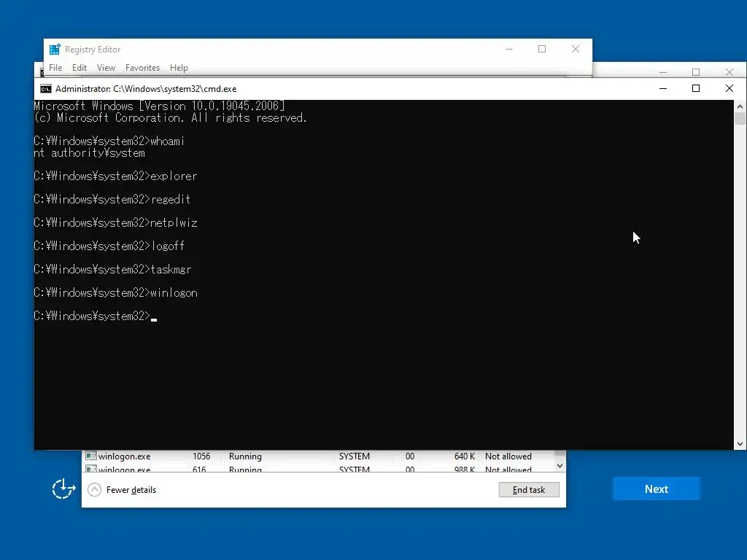Select winlogon.exe row with PID 1056
Image resolution: width=747 pixels, height=560 pixels.
pos(318,456)
